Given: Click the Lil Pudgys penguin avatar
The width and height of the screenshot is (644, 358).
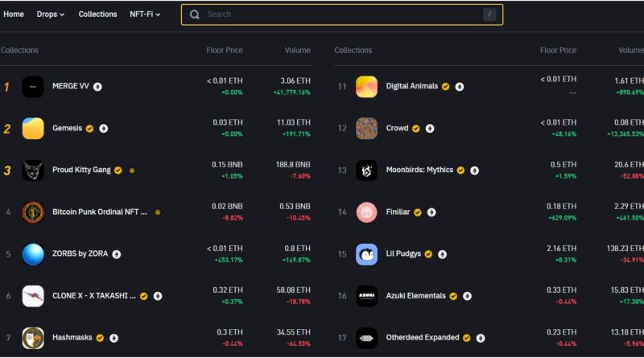Looking at the screenshot, I should [366, 254].
